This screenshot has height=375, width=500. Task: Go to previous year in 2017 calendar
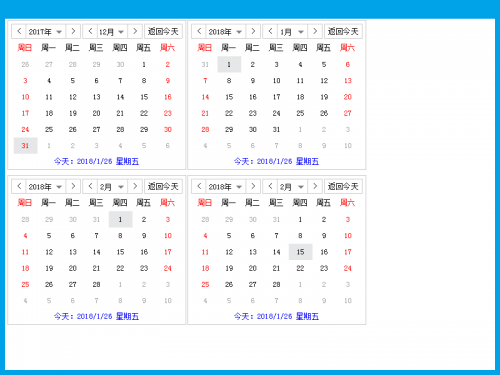pos(19,31)
